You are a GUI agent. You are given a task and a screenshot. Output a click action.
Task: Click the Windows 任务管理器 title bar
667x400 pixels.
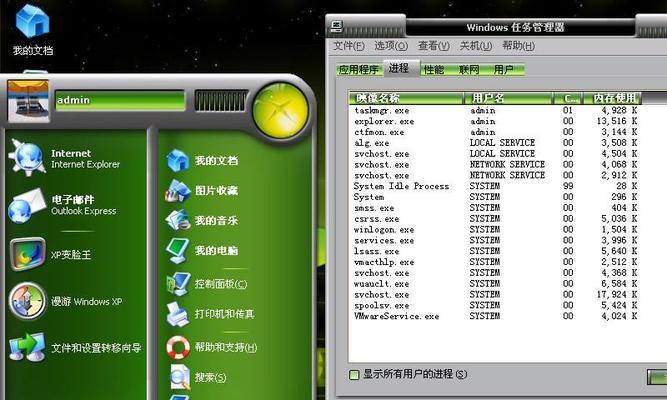point(516,28)
